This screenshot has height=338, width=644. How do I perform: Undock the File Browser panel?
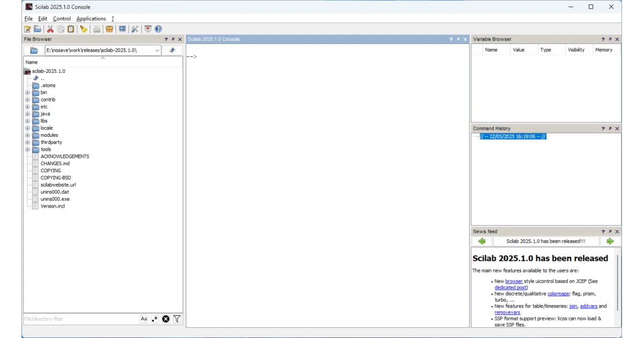(x=173, y=39)
